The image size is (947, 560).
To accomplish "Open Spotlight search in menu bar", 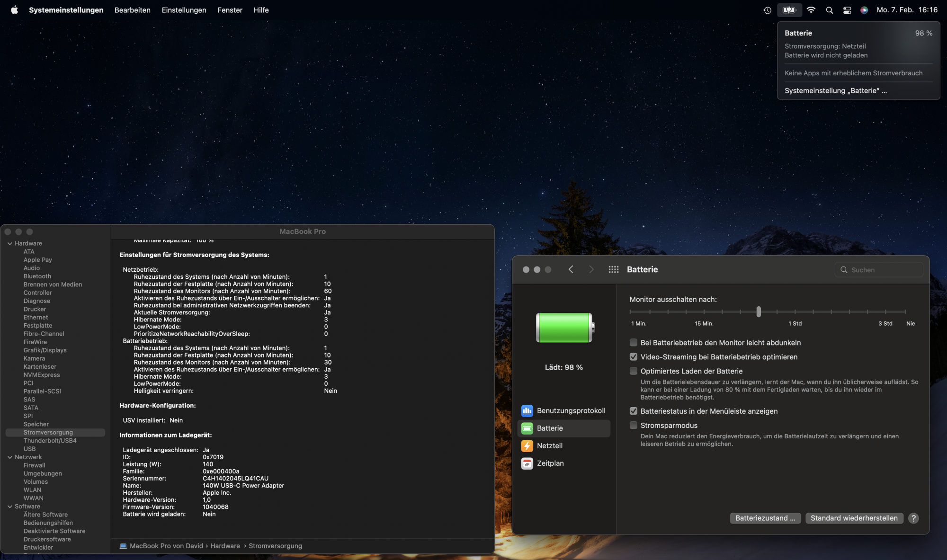I will coord(829,10).
